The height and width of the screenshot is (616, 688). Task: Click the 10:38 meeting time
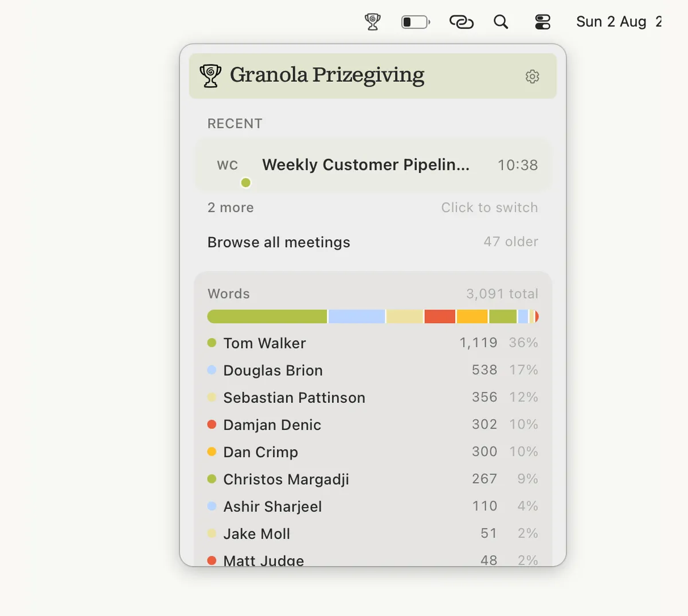pyautogui.click(x=518, y=165)
